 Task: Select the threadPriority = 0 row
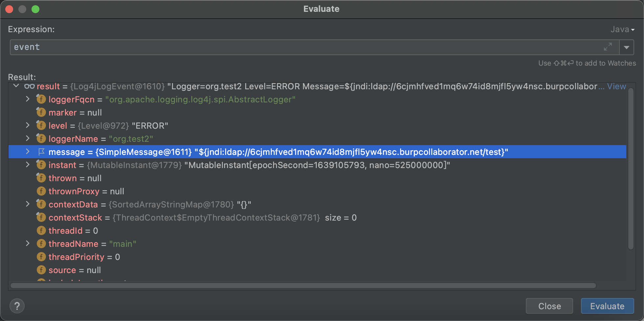(317, 257)
